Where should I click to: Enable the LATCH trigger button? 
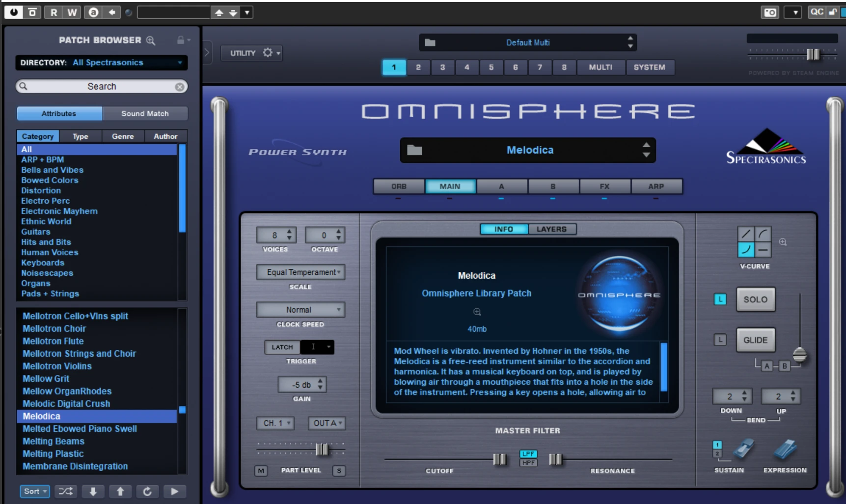pos(282,347)
